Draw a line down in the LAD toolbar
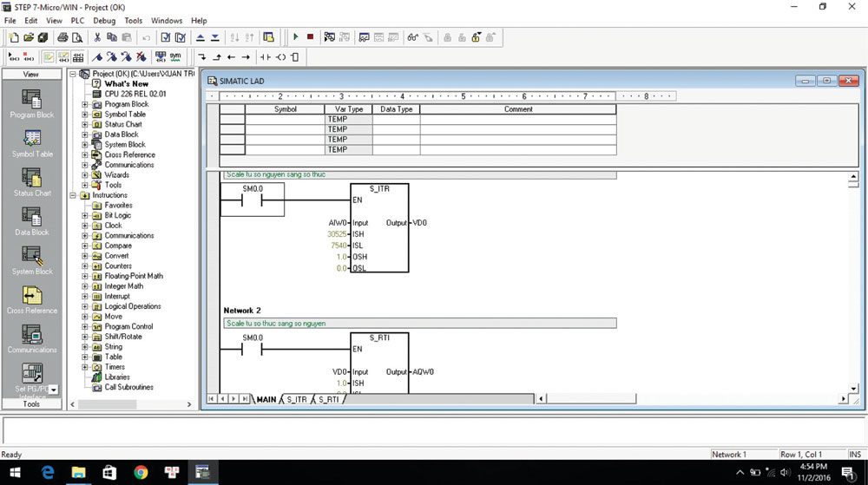 coord(202,57)
